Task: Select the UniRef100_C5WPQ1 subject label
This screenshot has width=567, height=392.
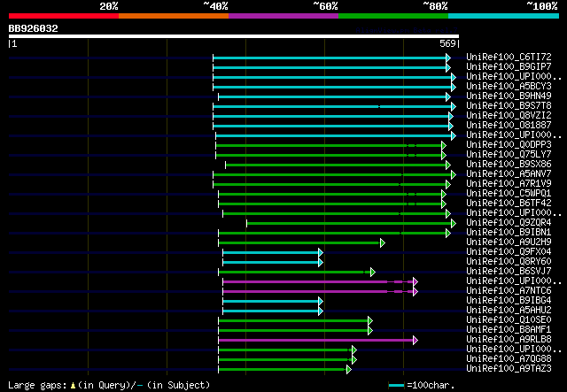Action: click(x=509, y=194)
